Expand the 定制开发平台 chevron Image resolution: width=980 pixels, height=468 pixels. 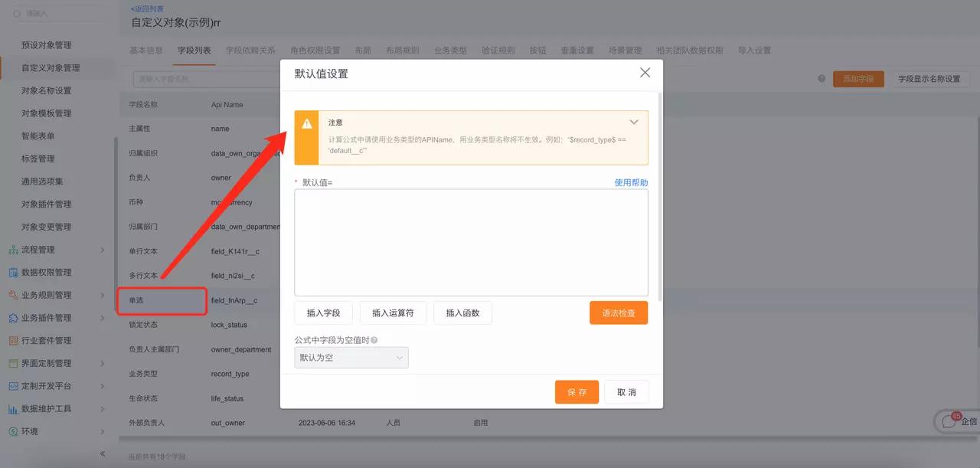103,386
